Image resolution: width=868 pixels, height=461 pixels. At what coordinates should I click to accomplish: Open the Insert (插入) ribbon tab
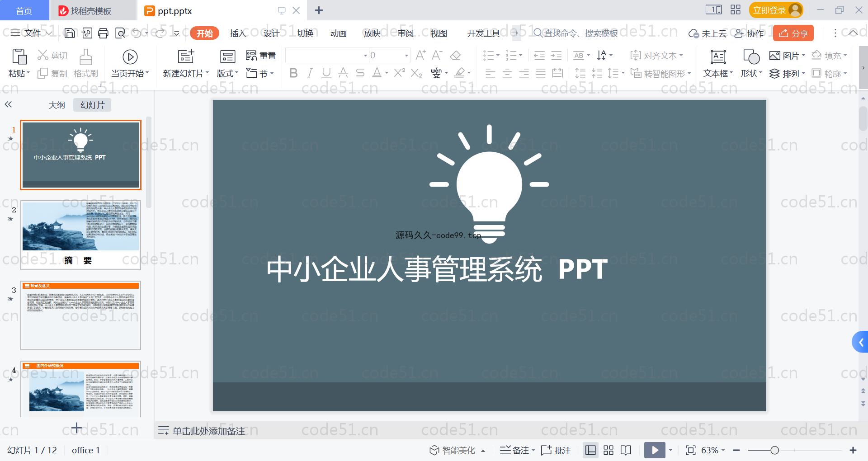click(x=238, y=33)
